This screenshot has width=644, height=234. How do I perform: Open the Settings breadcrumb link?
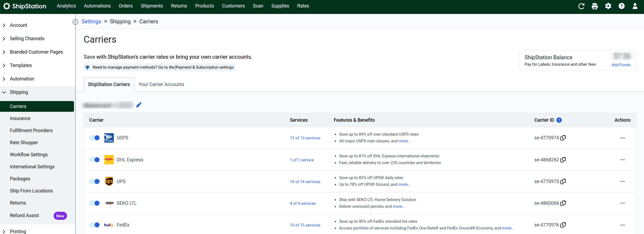[91, 21]
